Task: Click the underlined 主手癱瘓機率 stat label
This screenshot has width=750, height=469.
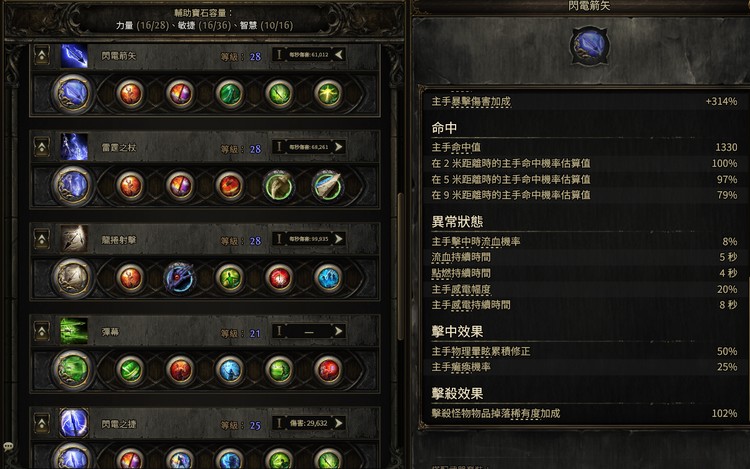Action: [x=461, y=367]
